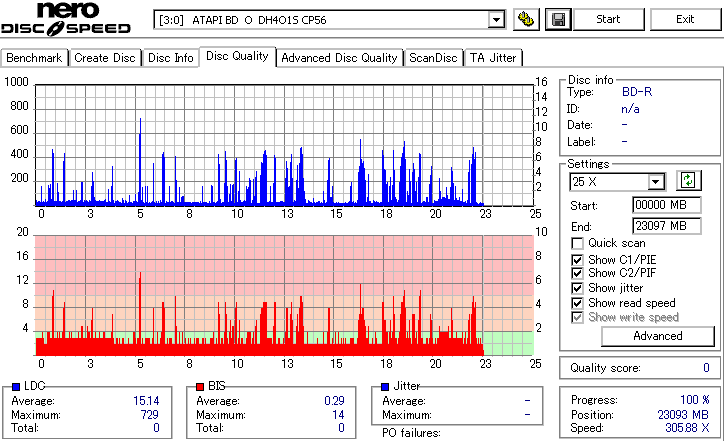This screenshot has width=724, height=441.
Task: Select the ATAPI BD drive combo box
Action: (x=329, y=20)
